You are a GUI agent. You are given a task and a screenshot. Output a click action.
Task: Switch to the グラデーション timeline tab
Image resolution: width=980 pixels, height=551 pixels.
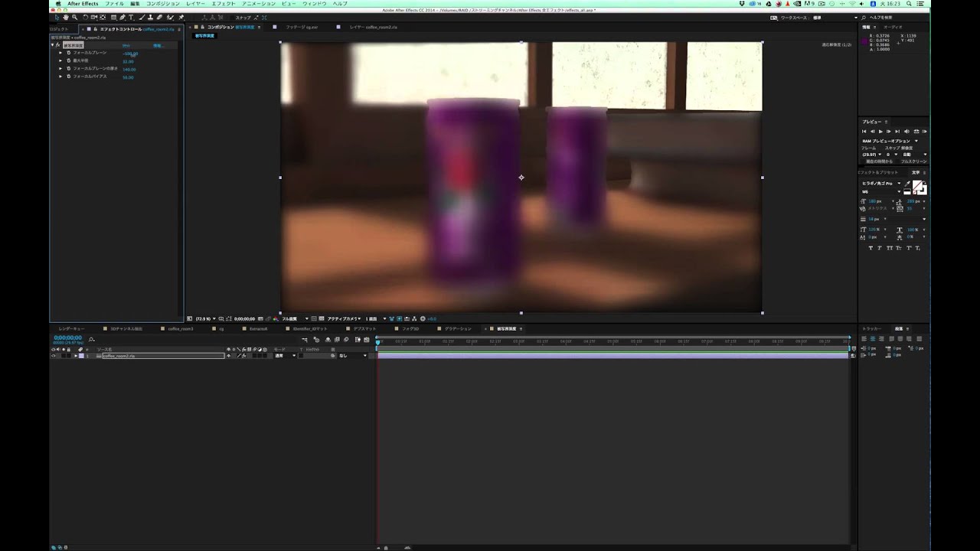458,328
